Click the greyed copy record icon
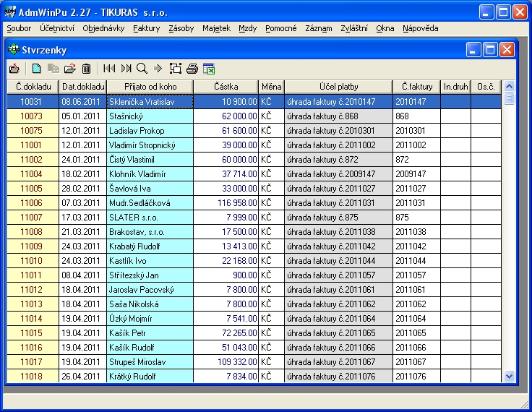 [x=53, y=69]
